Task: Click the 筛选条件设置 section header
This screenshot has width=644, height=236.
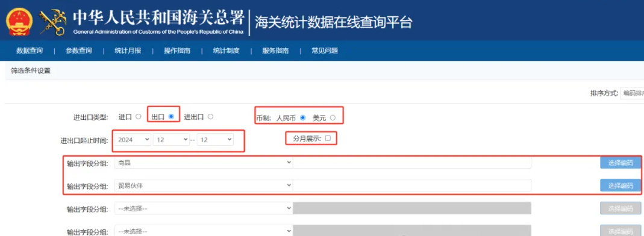Action: [30, 70]
